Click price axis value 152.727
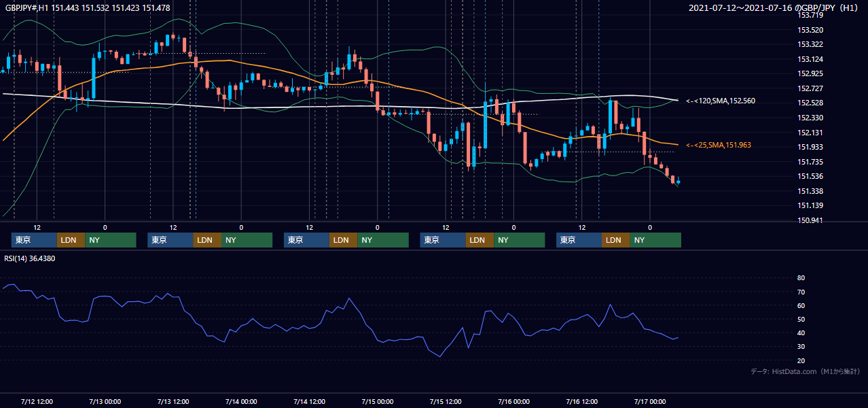The height and width of the screenshot is (408, 868). pyautogui.click(x=810, y=88)
